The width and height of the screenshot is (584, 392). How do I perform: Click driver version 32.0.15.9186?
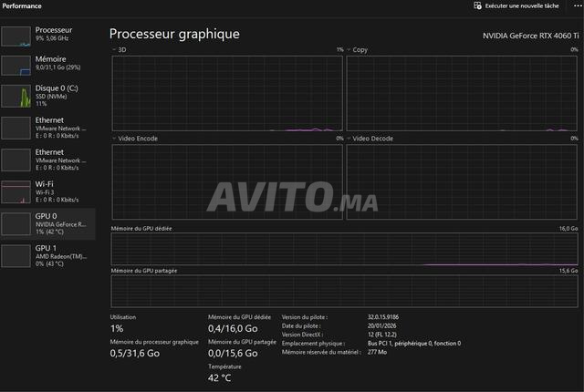pyautogui.click(x=383, y=317)
